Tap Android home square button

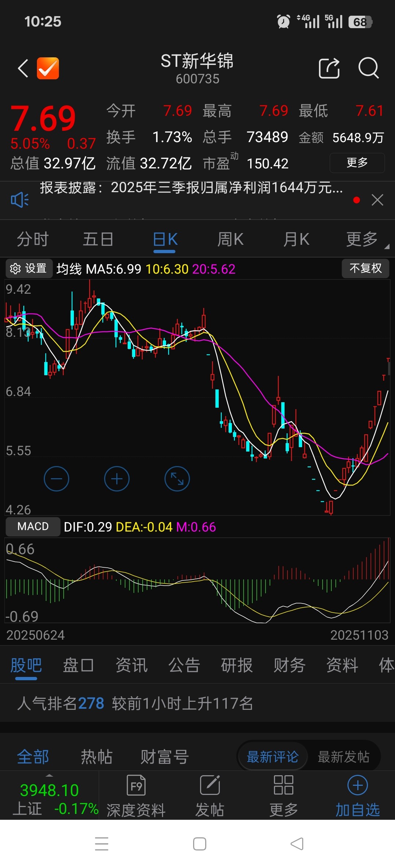(200, 844)
